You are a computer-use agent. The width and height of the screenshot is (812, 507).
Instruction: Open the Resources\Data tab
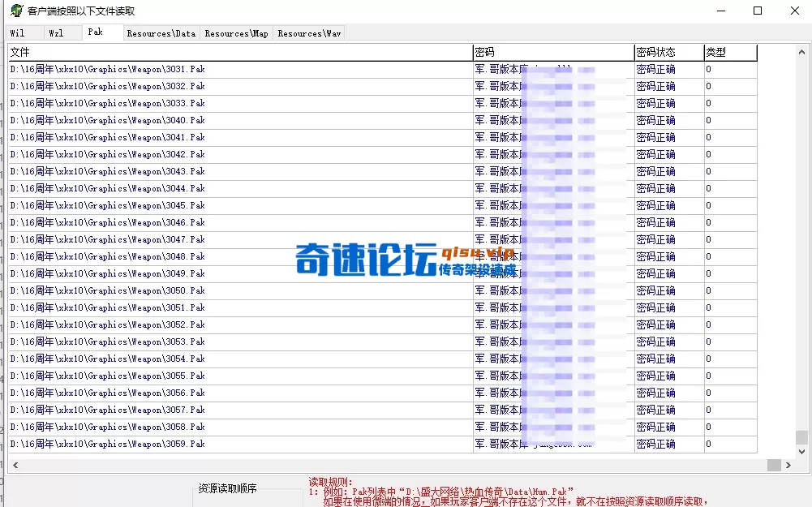click(x=160, y=33)
